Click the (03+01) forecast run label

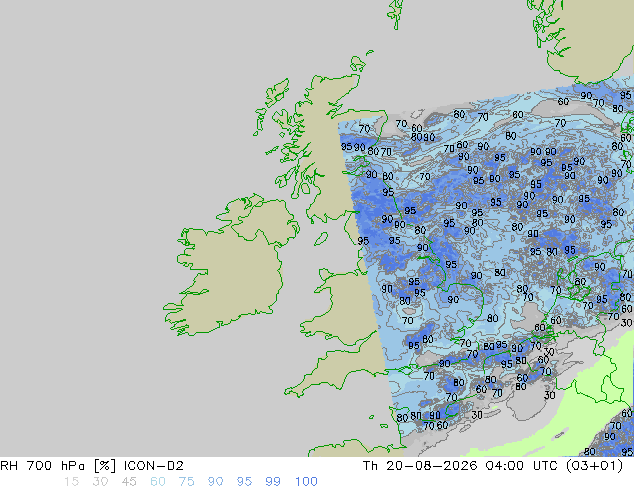click(594, 466)
